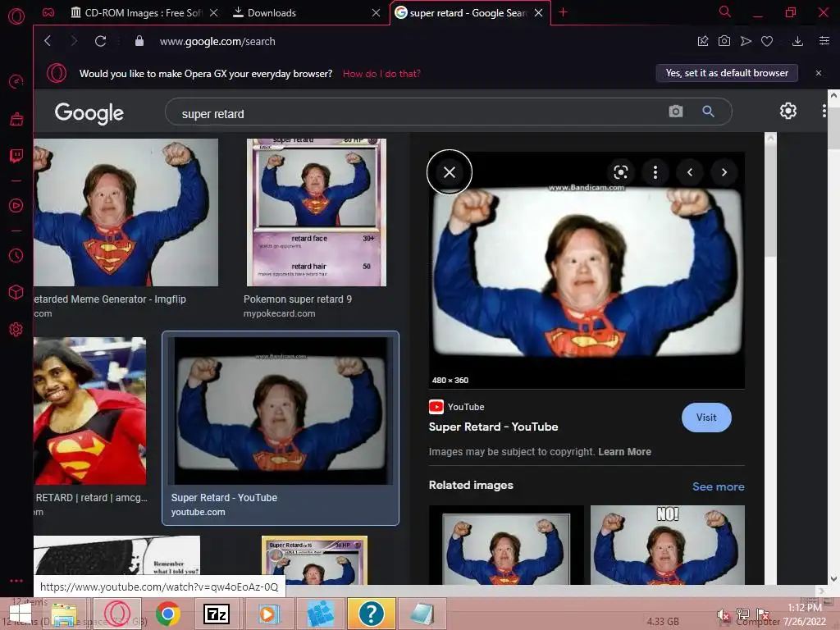
Task: Click Google Lens icon in preview
Action: point(620,172)
